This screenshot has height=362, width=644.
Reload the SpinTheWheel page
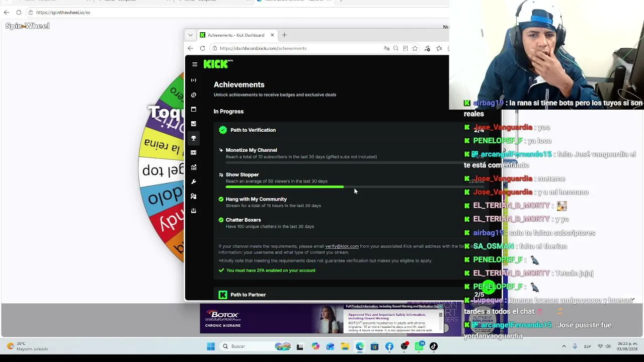[19, 12]
